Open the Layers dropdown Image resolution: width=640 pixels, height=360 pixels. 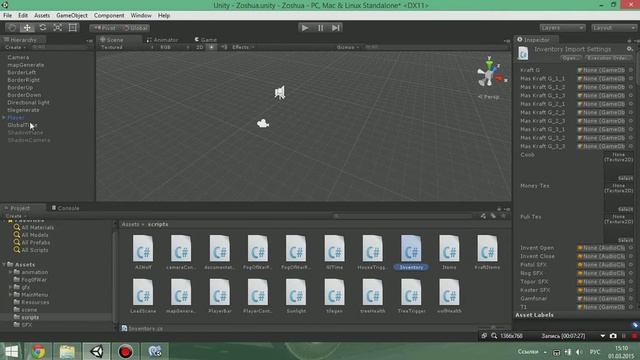pyautogui.click(x=562, y=28)
